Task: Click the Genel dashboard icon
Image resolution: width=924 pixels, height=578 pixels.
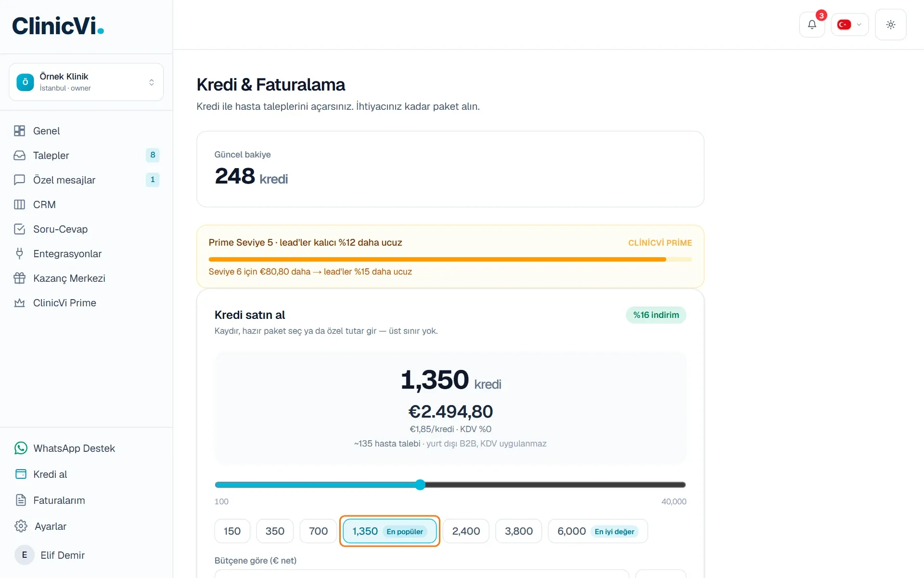Action: pos(20,131)
